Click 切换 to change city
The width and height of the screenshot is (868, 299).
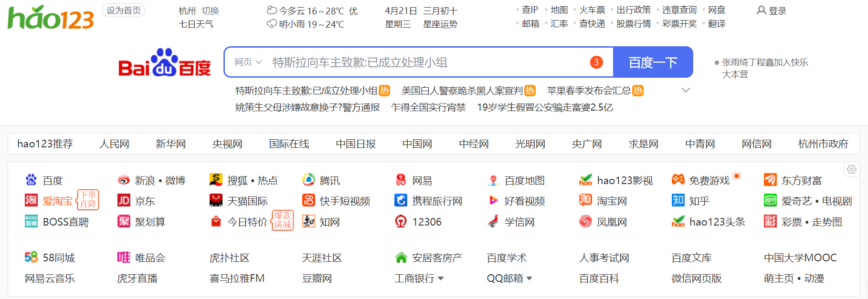pos(210,10)
